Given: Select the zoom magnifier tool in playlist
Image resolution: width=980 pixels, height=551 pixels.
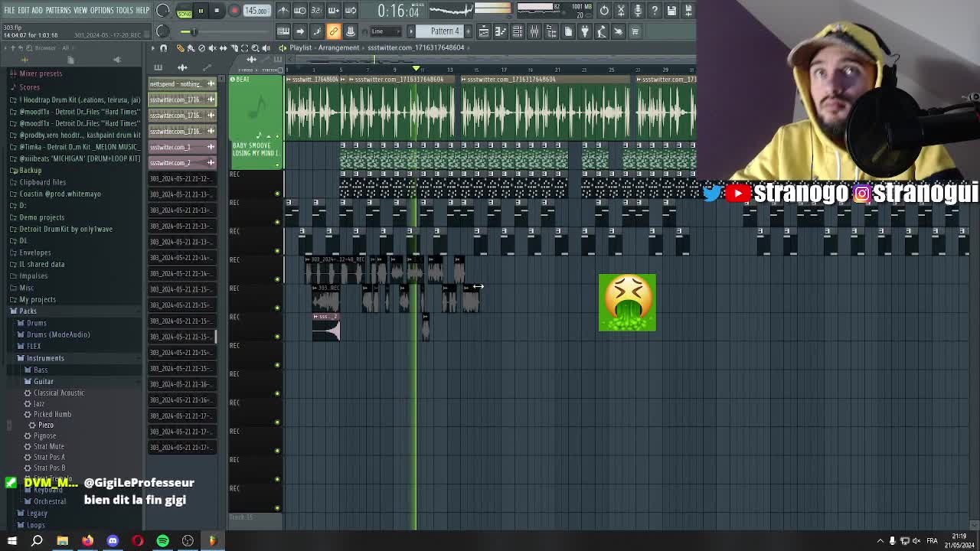Looking at the screenshot, I should click(255, 48).
